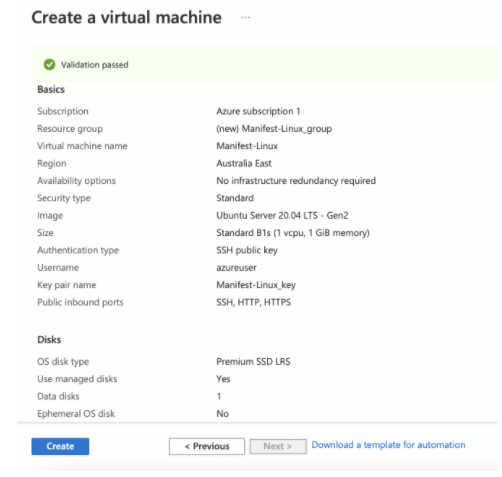The width and height of the screenshot is (502, 477).
Task: Click the blue Create button
Action: [x=60, y=446]
